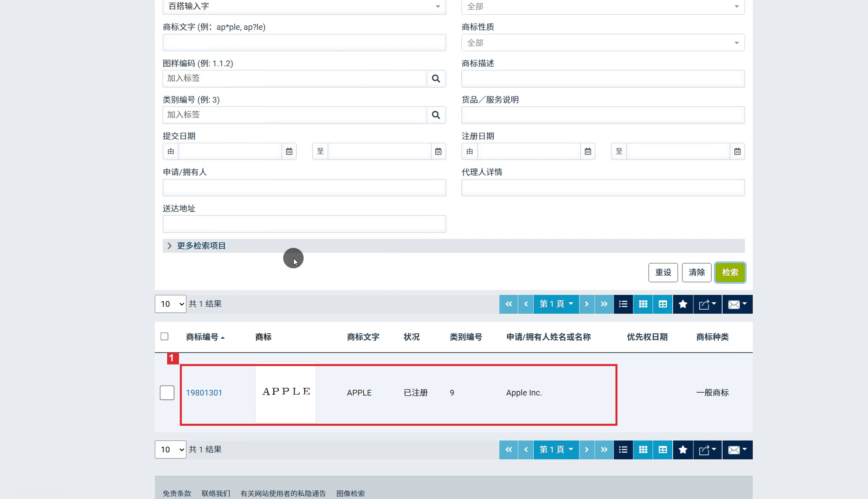Go to first page in the top pagination bar
Image resolution: width=868 pixels, height=499 pixels.
point(508,304)
